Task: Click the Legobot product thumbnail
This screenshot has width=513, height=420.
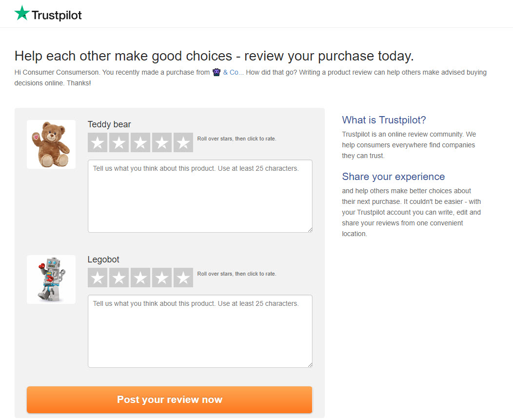Action: tap(51, 280)
